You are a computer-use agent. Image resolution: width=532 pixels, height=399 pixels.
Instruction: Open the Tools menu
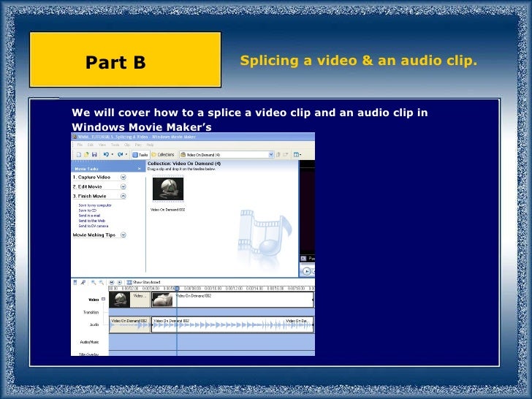[115, 145]
